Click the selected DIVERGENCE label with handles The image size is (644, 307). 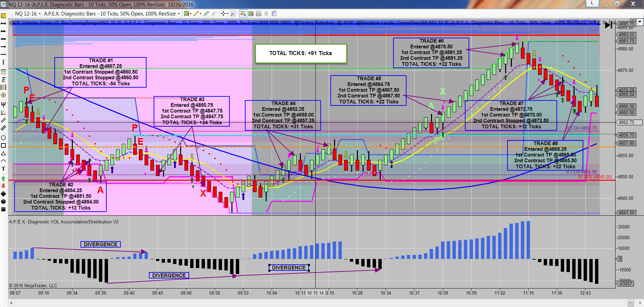click(289, 268)
